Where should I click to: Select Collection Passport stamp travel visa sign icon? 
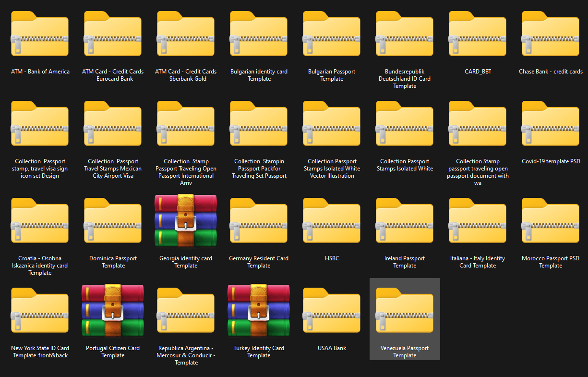coord(40,123)
